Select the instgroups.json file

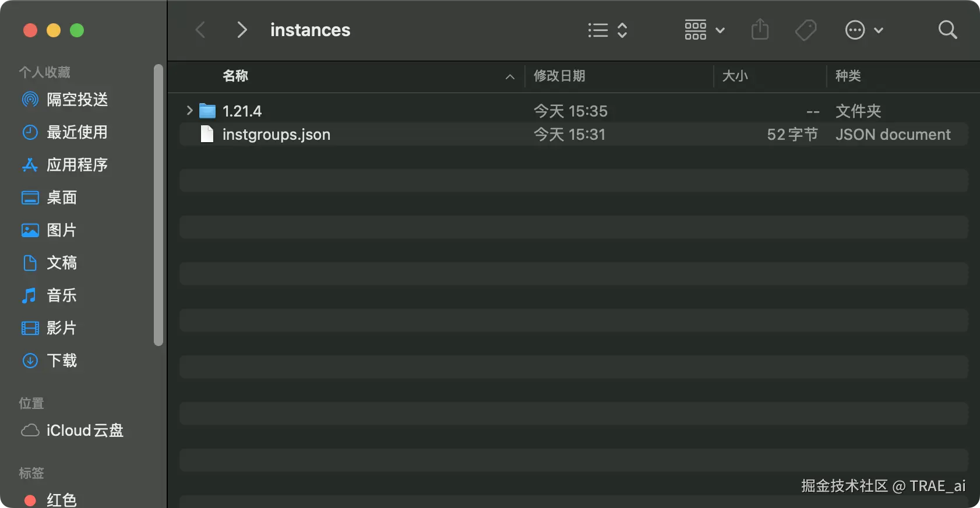[x=276, y=135]
